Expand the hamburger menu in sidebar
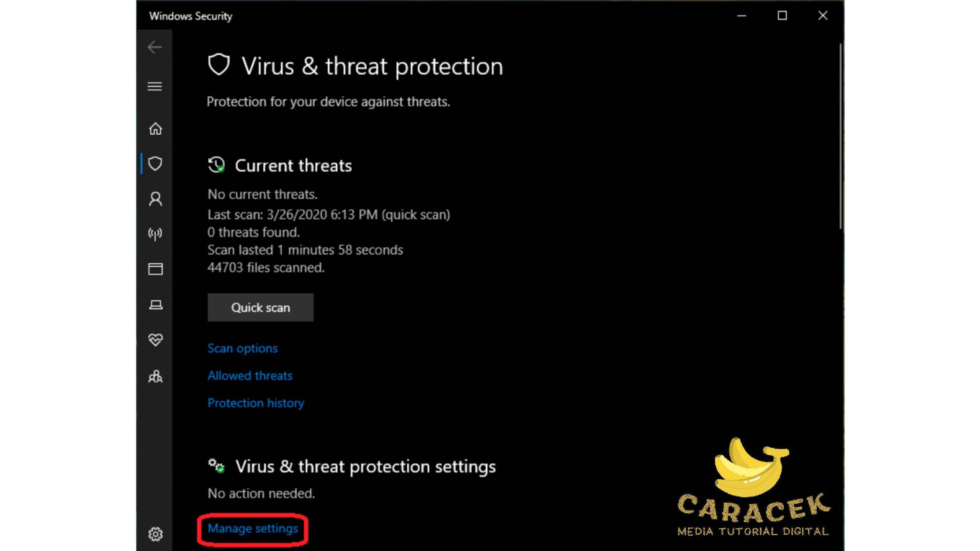Image resolution: width=980 pixels, height=551 pixels. click(x=155, y=86)
